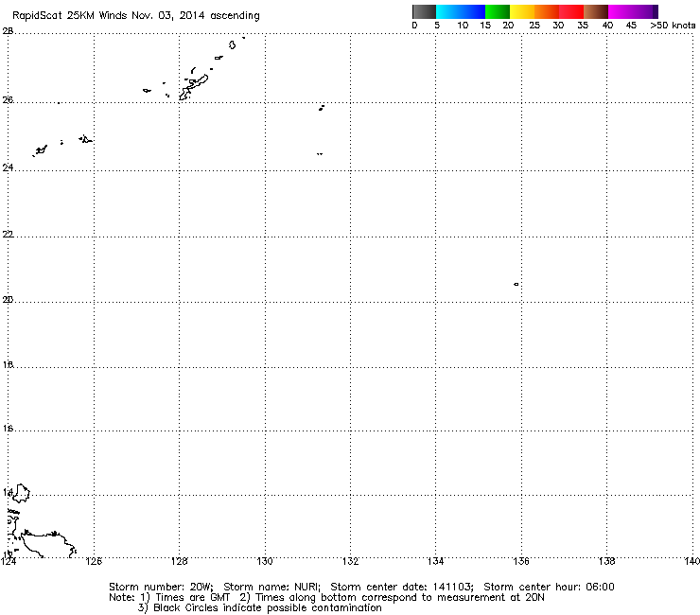Click the 'Storm center hour: 06:00' text
The image size is (700, 615).
[x=549, y=587]
